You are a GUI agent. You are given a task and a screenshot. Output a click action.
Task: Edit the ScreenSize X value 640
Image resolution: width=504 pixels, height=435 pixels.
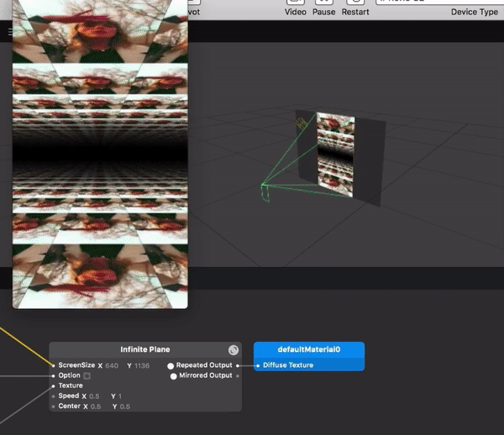coord(112,365)
